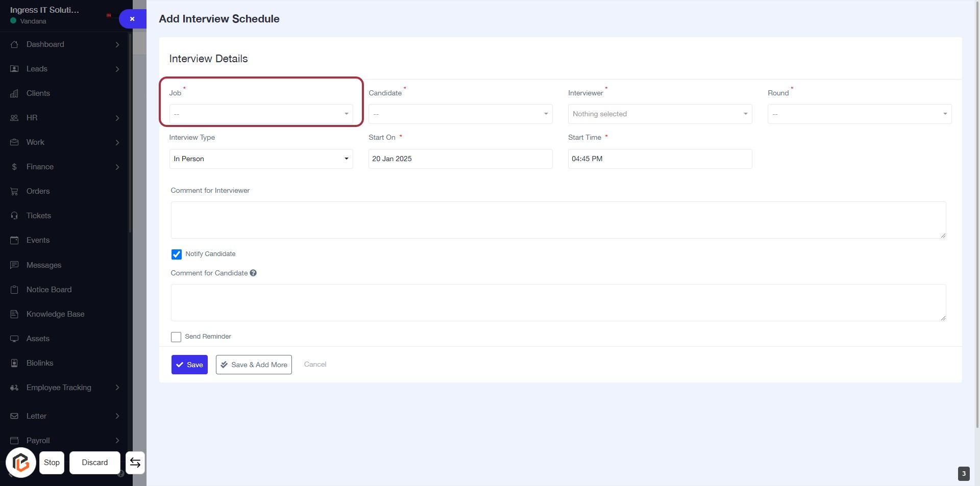980x486 pixels.
Task: Click the Cancel link
Action: 315,365
